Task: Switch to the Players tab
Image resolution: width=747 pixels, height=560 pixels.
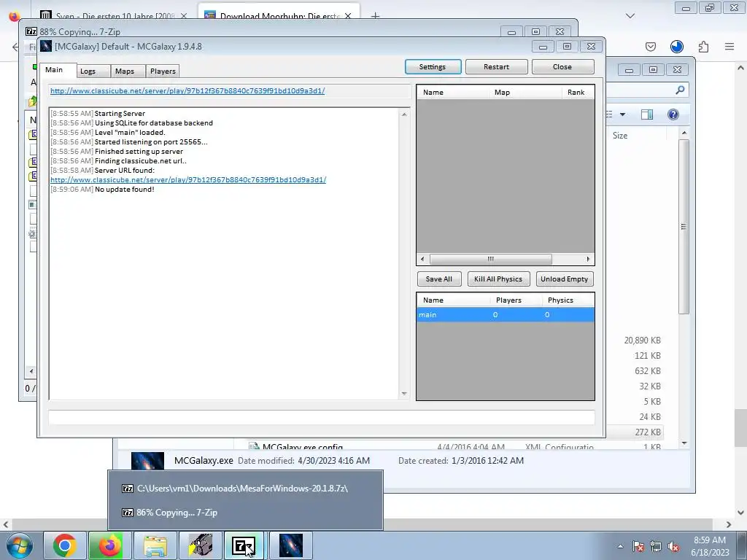Action: coord(163,71)
